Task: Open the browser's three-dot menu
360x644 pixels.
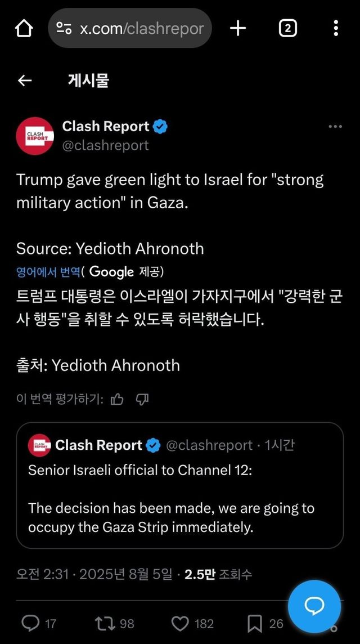Action: tap(336, 28)
